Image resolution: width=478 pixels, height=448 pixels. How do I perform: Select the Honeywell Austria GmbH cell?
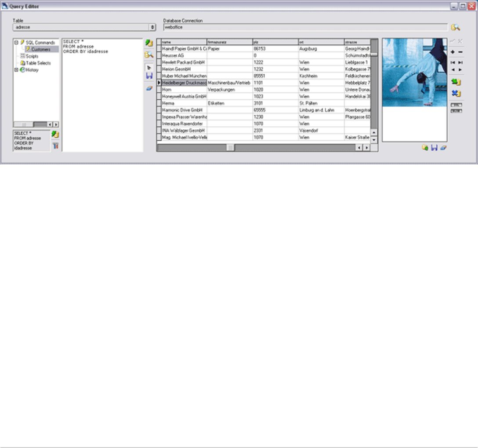(x=184, y=96)
